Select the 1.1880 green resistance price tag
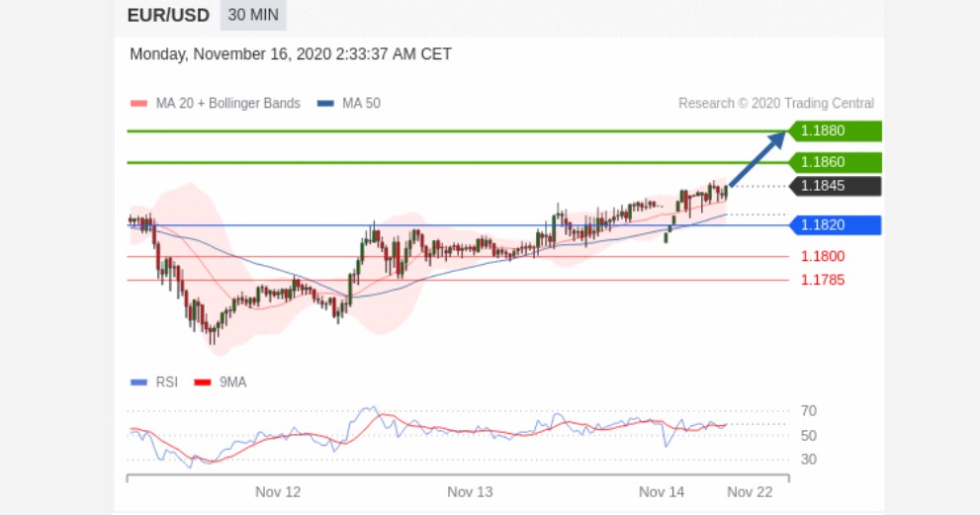 point(835,131)
